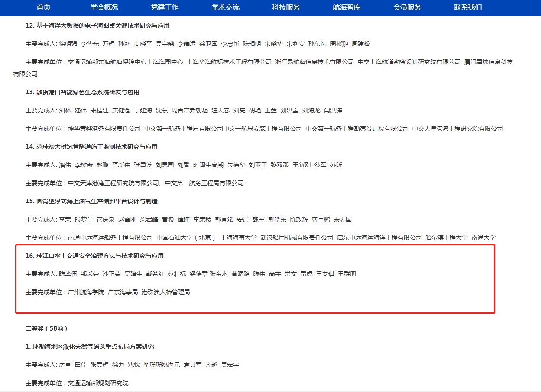Click heading 15 圆筒型浮式海上油气生产储卸平台设计与制造

[x=91, y=201]
